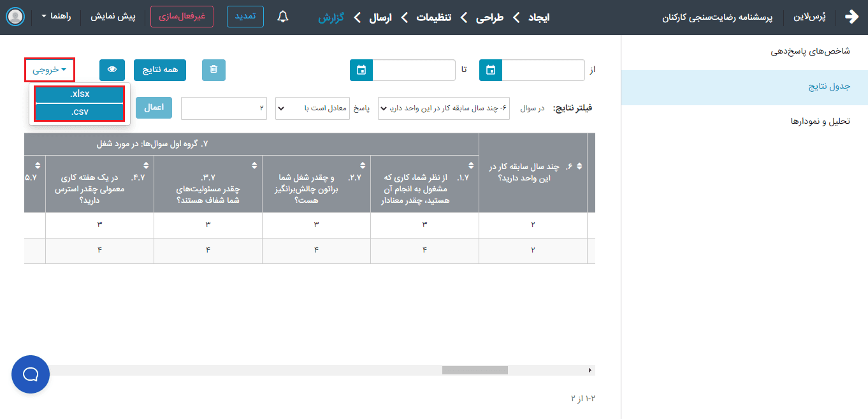Click the filter answer value input field
Screen dimensions: 868x419
[224, 108]
